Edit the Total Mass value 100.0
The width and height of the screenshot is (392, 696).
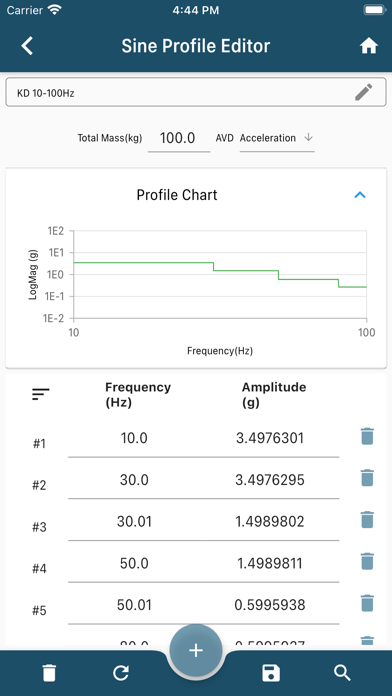pos(178,138)
